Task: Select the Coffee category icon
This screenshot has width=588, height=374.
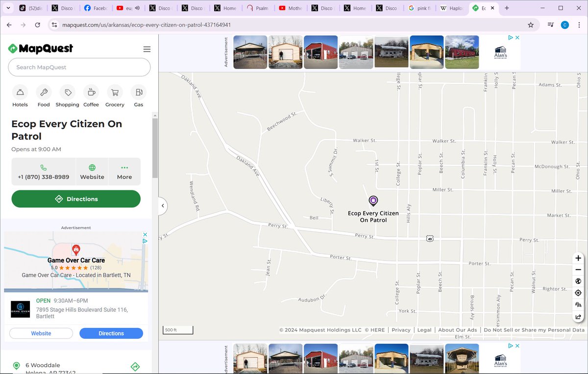Action: point(91,92)
